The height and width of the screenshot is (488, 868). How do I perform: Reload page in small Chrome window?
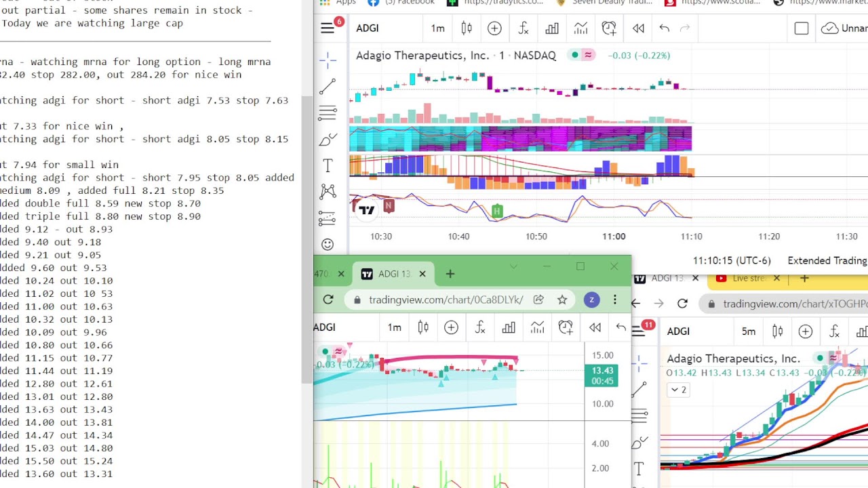tap(328, 300)
